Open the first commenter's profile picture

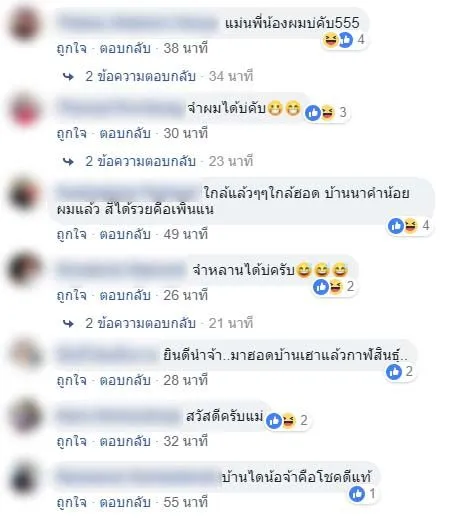(x=24, y=25)
